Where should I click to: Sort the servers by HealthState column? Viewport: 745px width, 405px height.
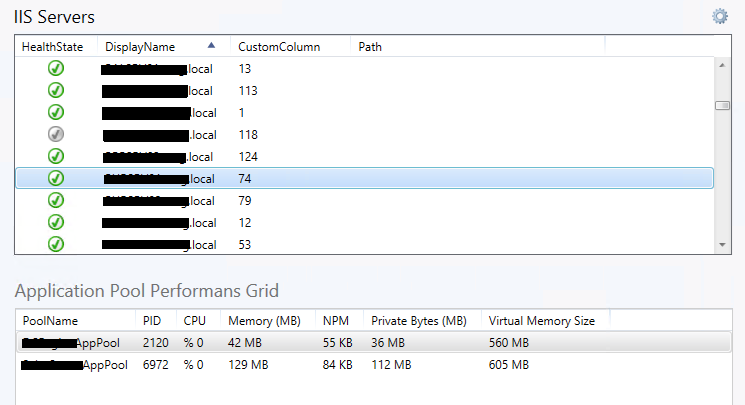tap(52, 47)
